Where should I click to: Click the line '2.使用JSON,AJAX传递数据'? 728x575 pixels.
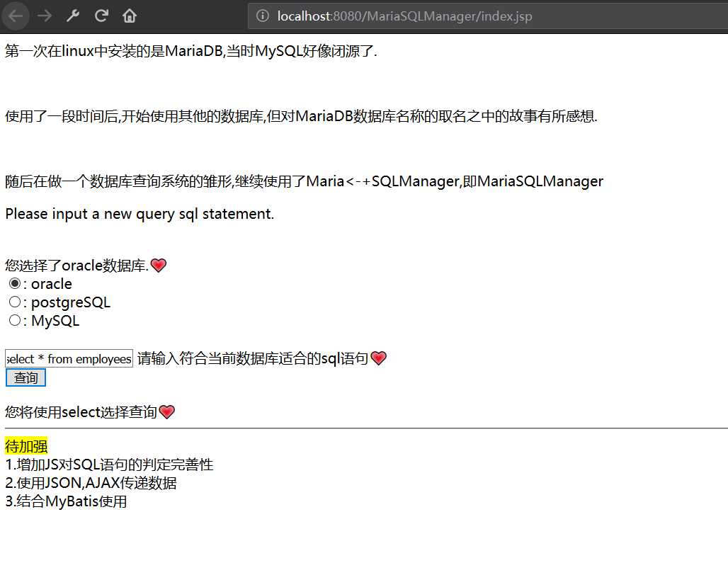[91, 483]
